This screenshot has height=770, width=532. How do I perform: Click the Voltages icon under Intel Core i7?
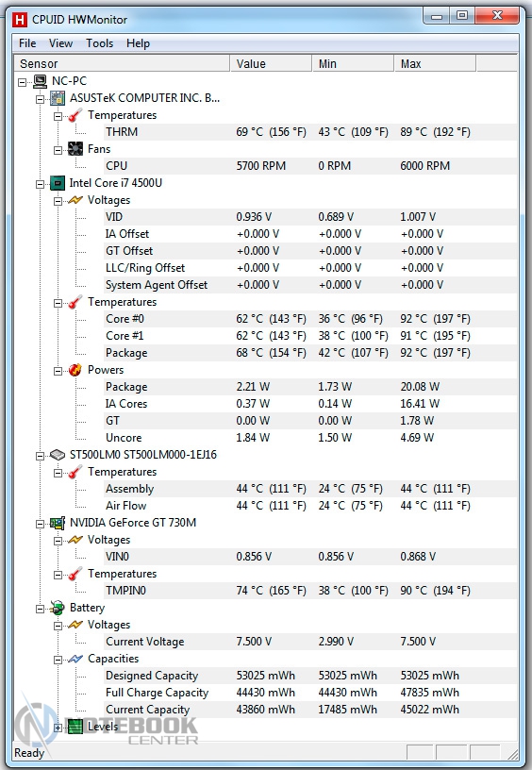click(75, 200)
